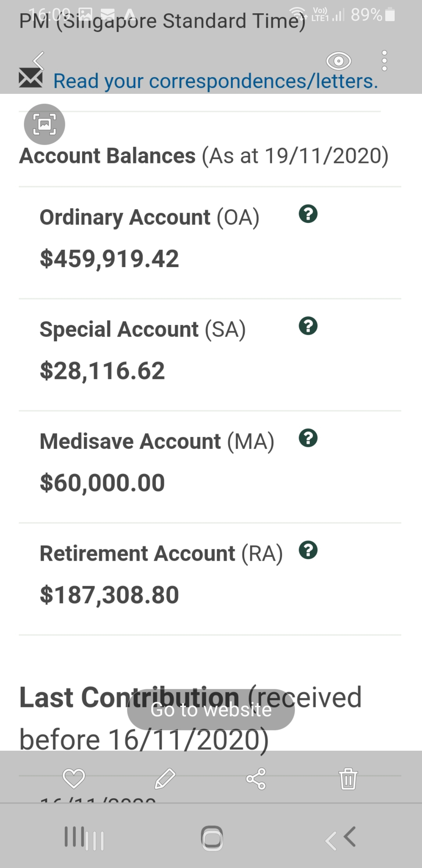The image size is (422, 868).
Task: Open Read your correspondences/letters link
Action: [x=216, y=81]
